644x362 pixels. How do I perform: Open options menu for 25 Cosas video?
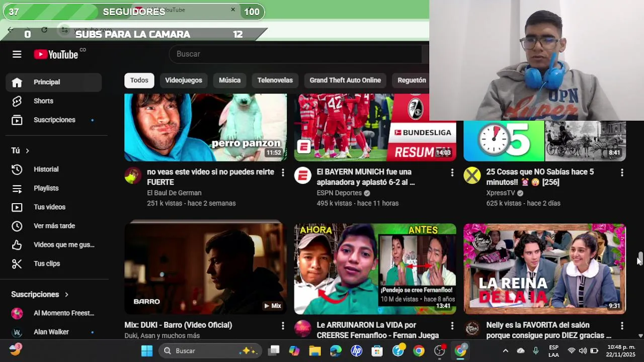pyautogui.click(x=622, y=173)
